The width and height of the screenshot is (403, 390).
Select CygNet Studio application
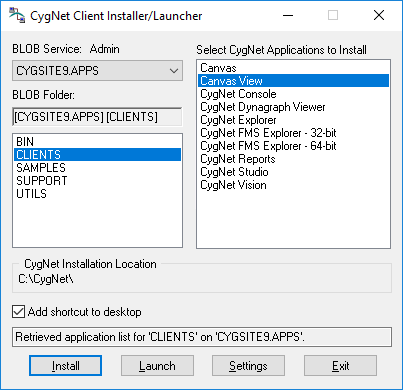(293, 172)
